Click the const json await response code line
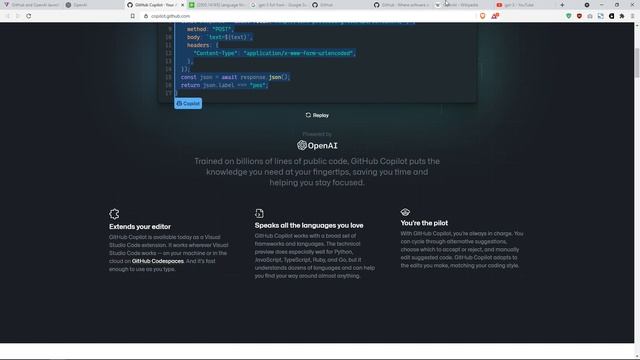Image resolution: width=640 pixels, height=360 pixels. click(235, 77)
